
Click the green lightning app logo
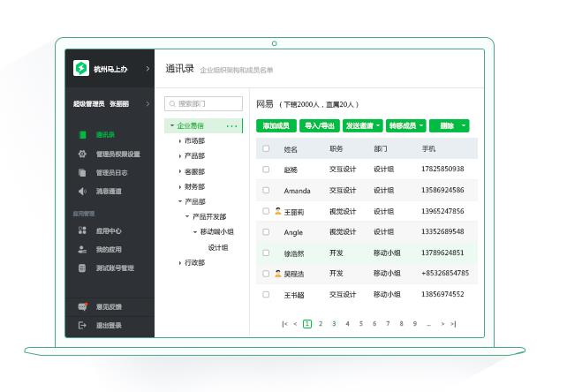click(x=81, y=68)
